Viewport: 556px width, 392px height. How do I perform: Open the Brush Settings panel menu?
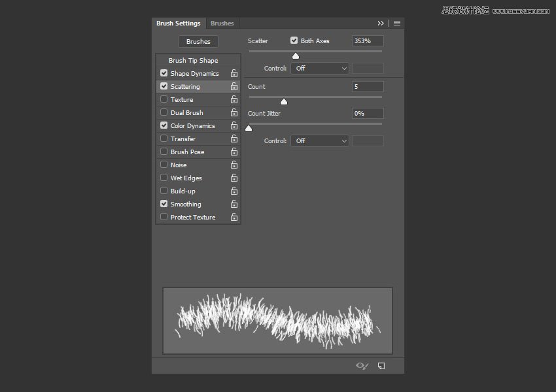397,23
